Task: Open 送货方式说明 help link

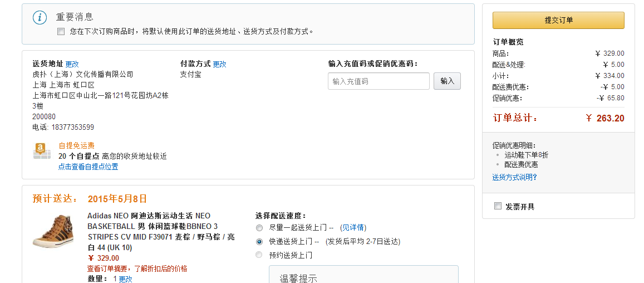Action: (515, 177)
